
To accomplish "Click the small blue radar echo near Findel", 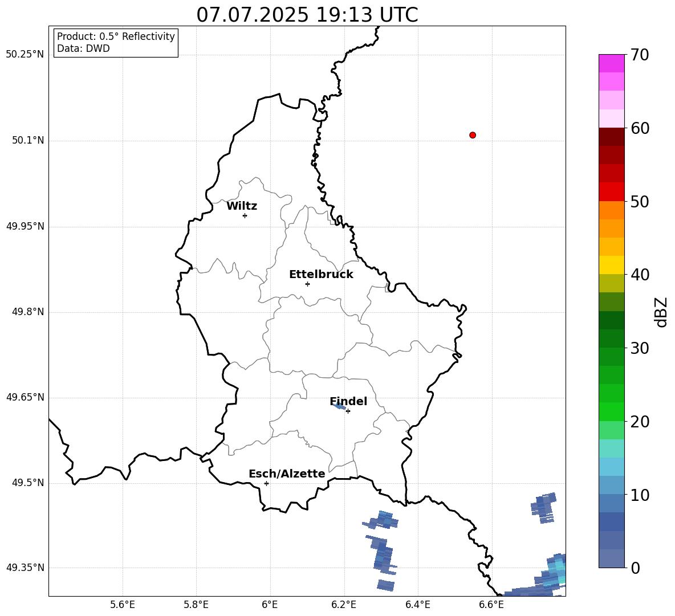I will tap(339, 406).
